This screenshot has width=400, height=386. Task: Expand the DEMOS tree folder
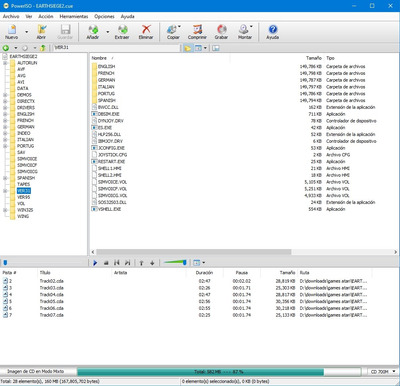click(x=5, y=95)
